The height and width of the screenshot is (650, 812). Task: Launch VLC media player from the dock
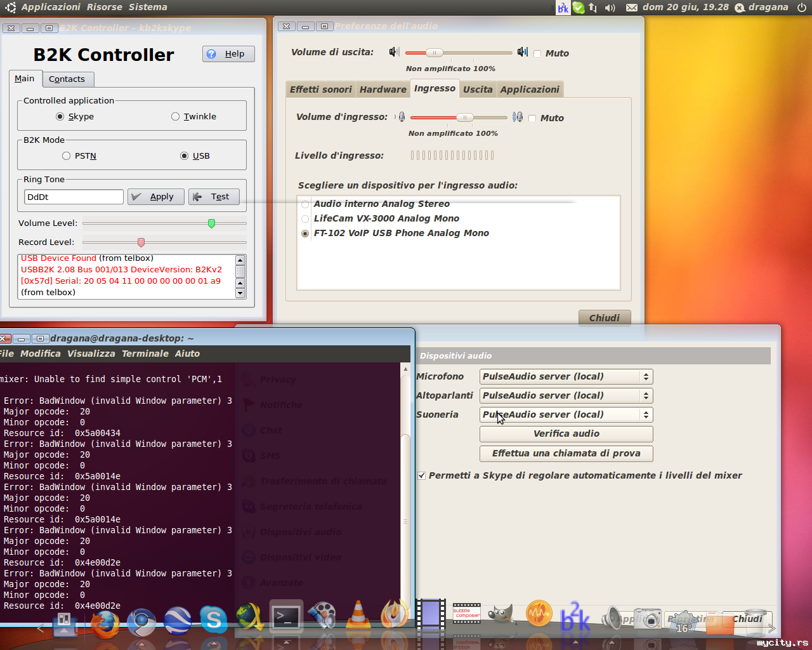(358, 615)
